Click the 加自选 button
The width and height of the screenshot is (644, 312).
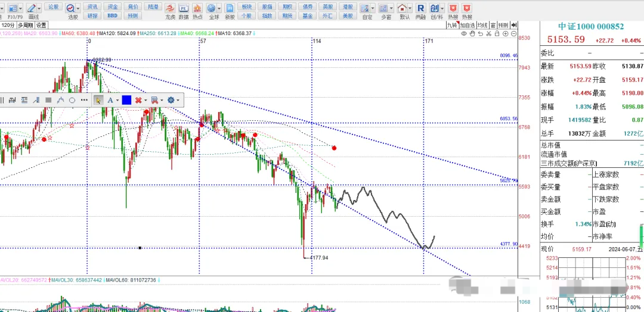467,26
